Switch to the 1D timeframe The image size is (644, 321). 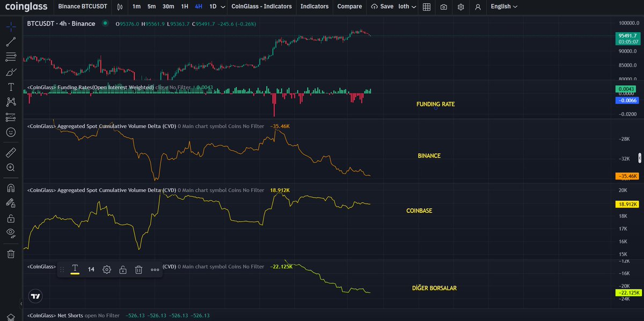[213, 7]
